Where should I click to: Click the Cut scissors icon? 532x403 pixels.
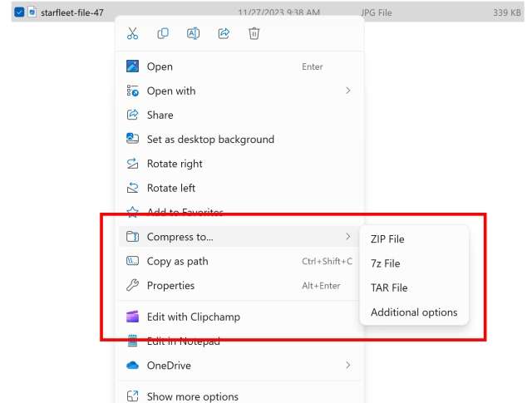point(132,34)
